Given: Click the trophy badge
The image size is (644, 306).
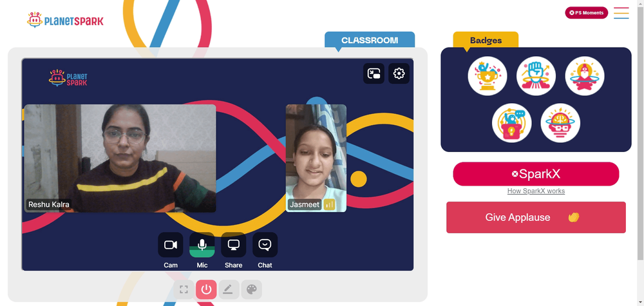Looking at the screenshot, I should pyautogui.click(x=488, y=76).
